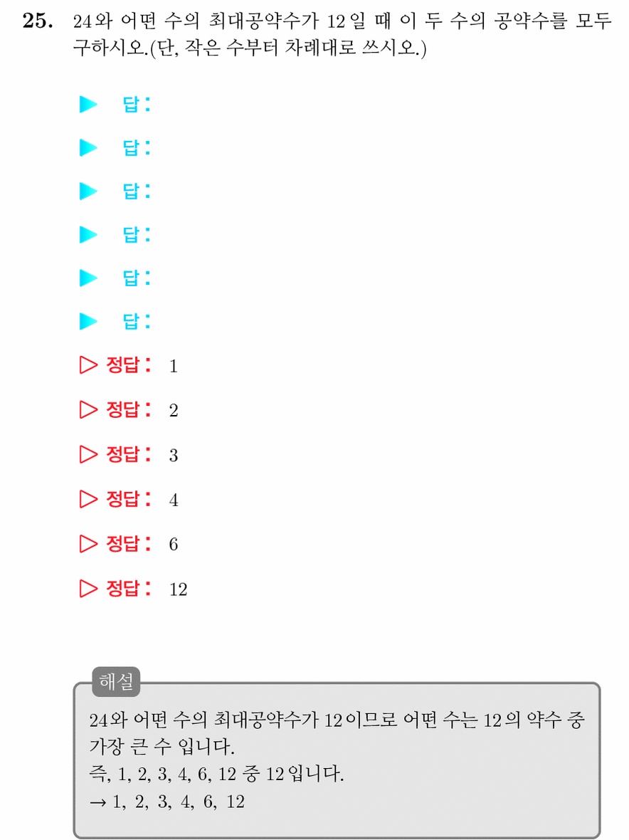Click the correct answer value 6
The image size is (629, 840).
click(x=174, y=545)
